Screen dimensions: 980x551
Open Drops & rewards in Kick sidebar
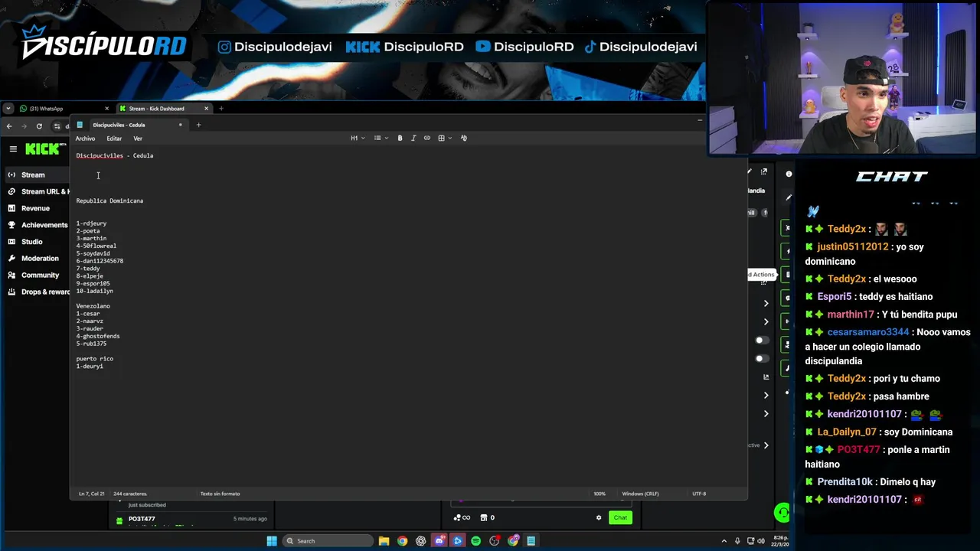point(38,292)
